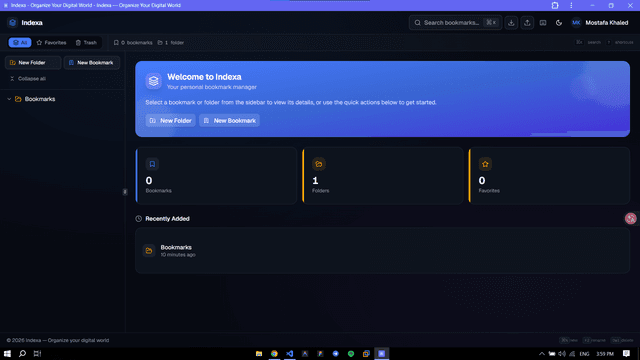
Task: Open Chrome from the taskbar
Action: tap(274, 353)
